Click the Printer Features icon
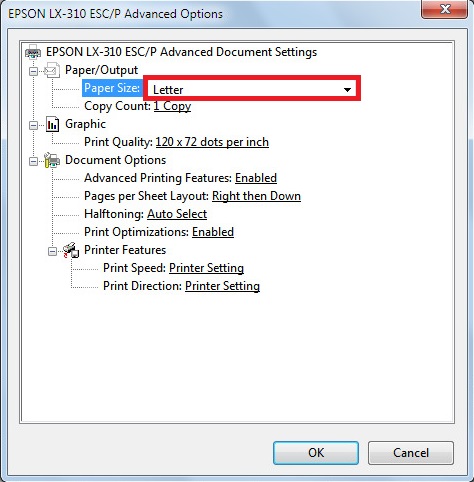The height and width of the screenshot is (482, 474). (71, 250)
